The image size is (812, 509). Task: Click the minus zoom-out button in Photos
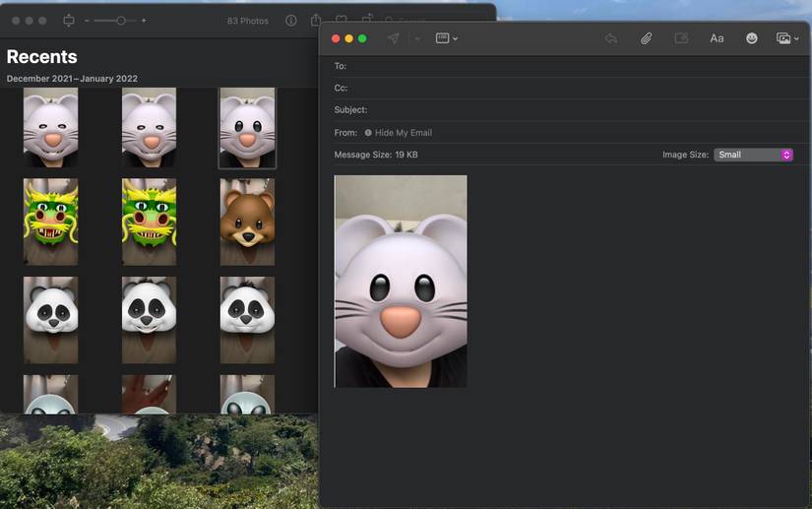87,21
